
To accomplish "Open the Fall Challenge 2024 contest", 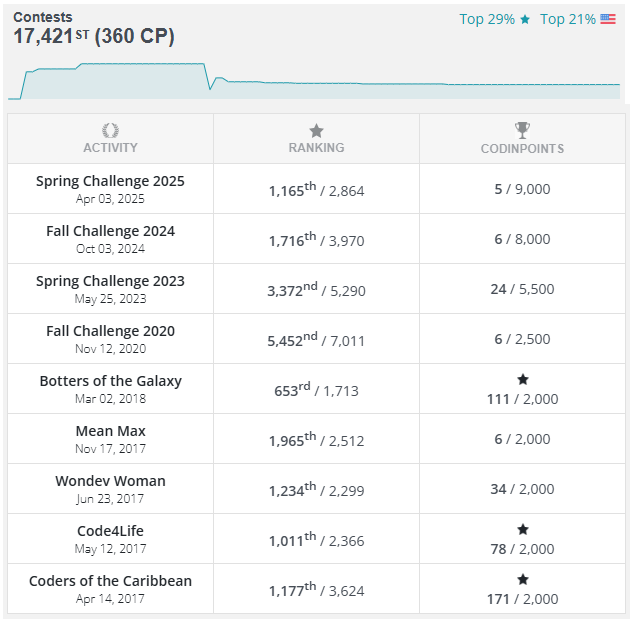I will (x=110, y=231).
